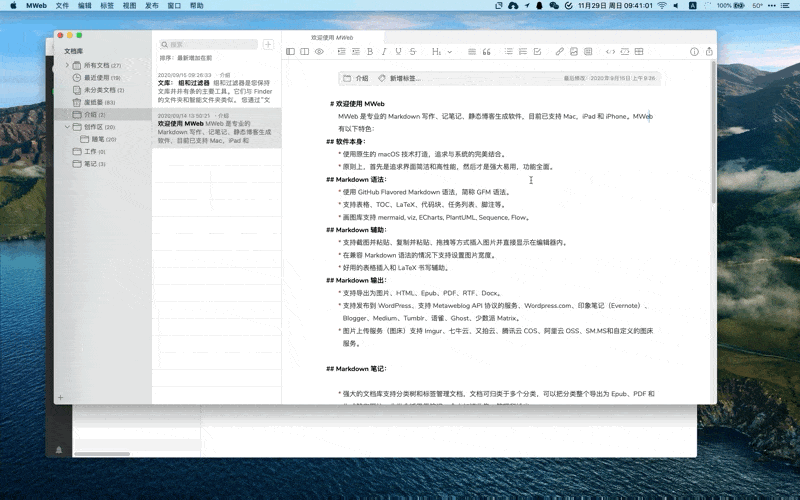The height and width of the screenshot is (500, 800).
Task: Open document 欢迎使用 MWeb in list
Action: [217, 128]
